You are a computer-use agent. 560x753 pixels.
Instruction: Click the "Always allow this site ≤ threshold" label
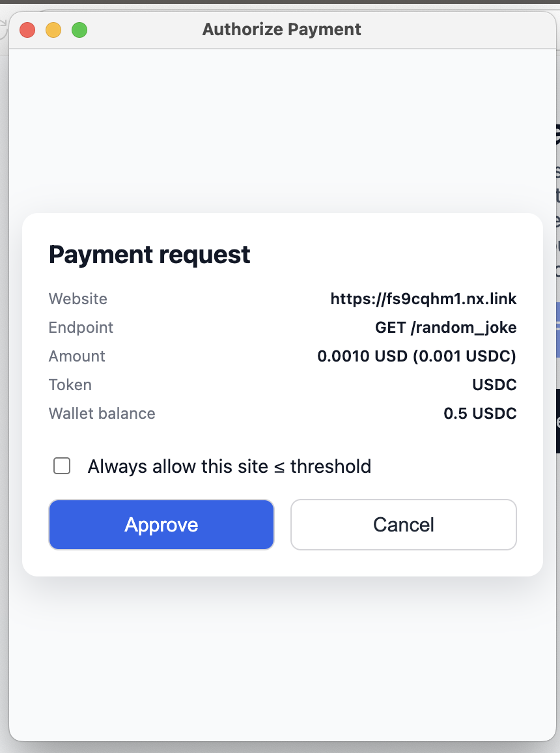(229, 466)
